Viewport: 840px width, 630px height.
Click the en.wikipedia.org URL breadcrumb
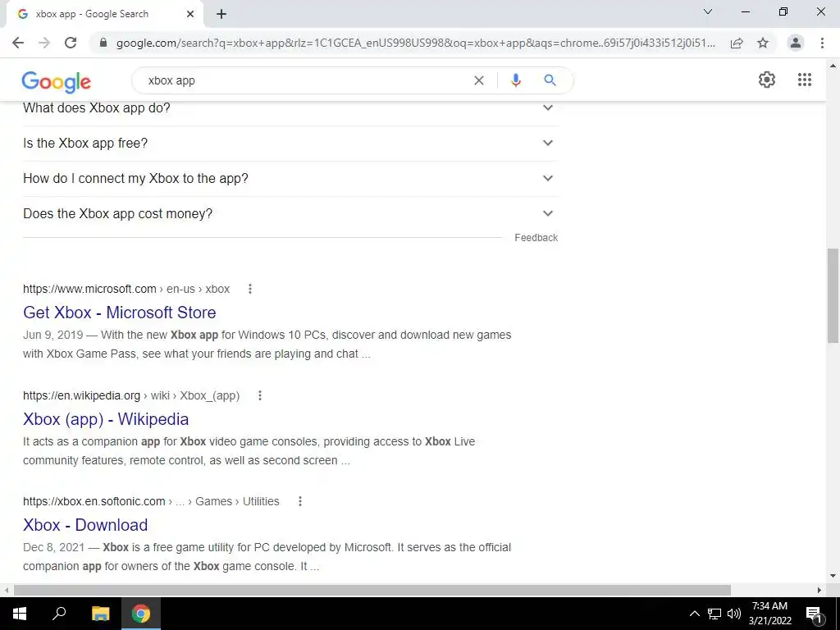click(131, 396)
